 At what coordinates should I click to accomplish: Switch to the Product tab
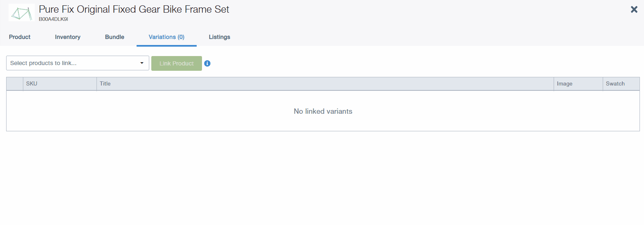[x=20, y=37]
